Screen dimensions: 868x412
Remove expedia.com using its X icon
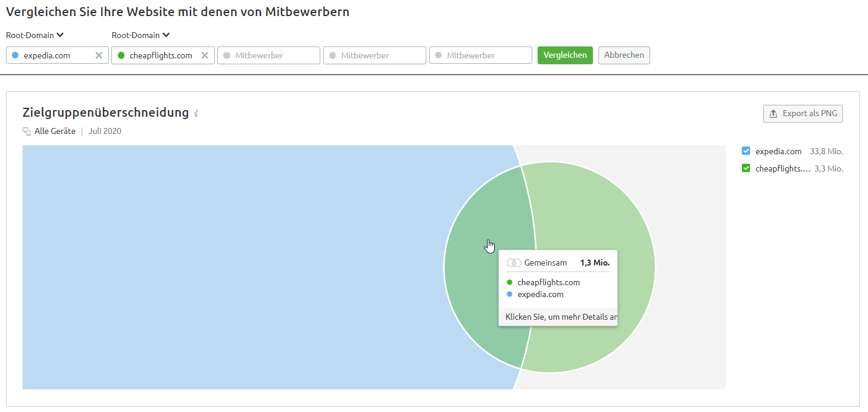click(x=99, y=55)
